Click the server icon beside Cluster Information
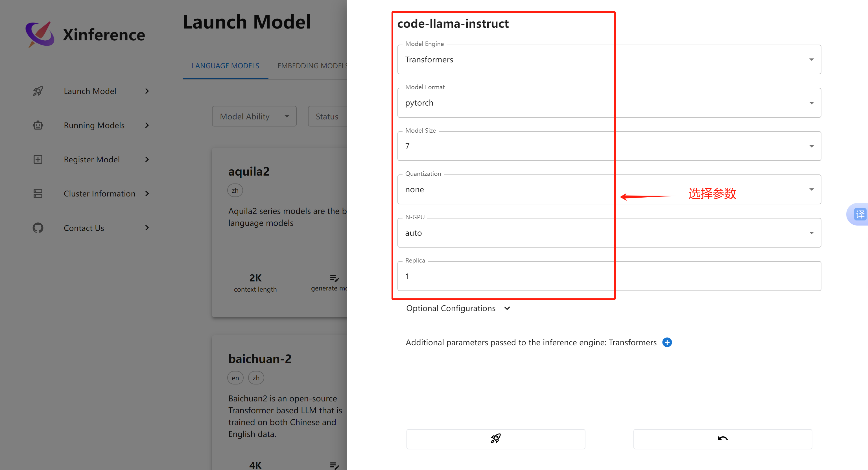The width and height of the screenshot is (868, 470). (x=38, y=194)
